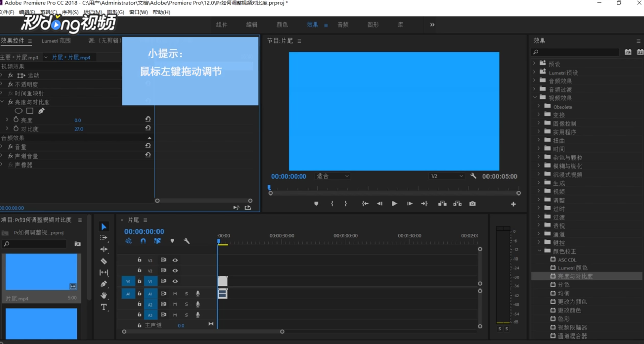The height and width of the screenshot is (344, 644).
Task: Collapse the 亮度与对比度 effect
Action: coord(2,102)
